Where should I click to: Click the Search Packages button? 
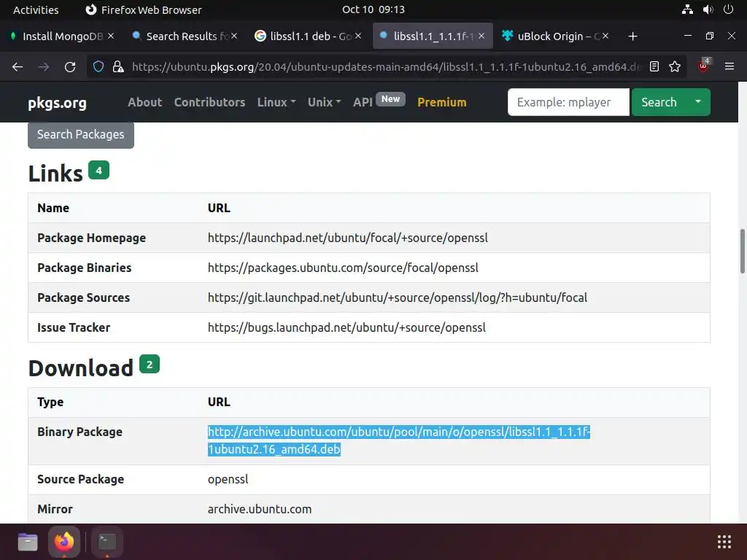[80, 135]
